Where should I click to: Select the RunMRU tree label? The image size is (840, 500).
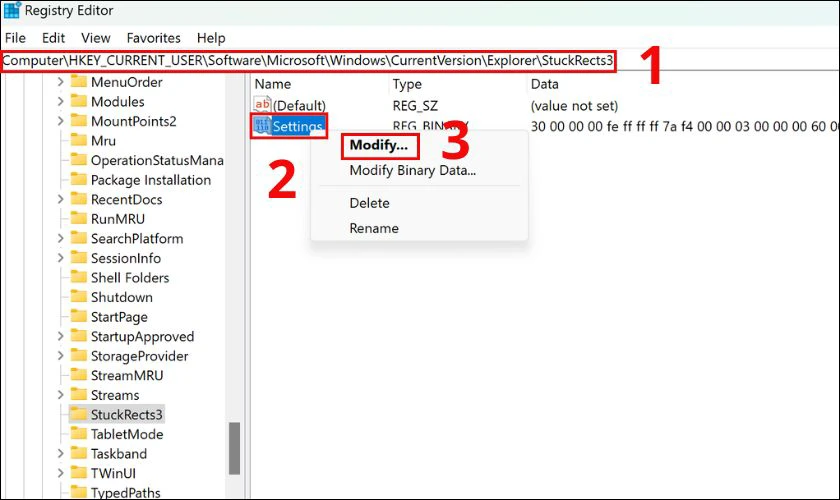[x=118, y=219]
